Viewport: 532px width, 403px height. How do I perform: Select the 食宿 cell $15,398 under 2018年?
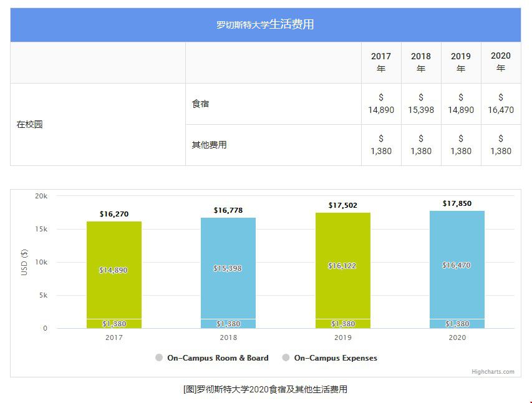421,104
